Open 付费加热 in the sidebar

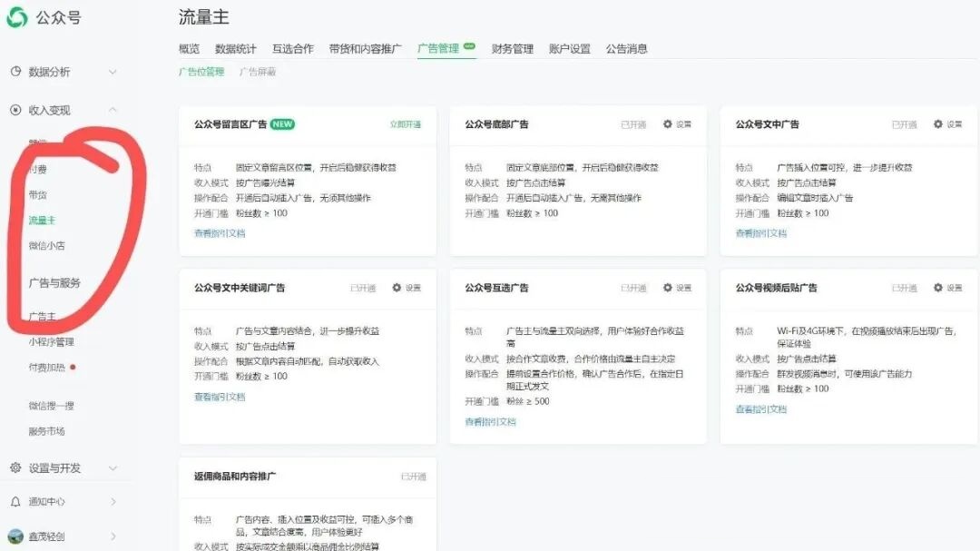click(46, 367)
